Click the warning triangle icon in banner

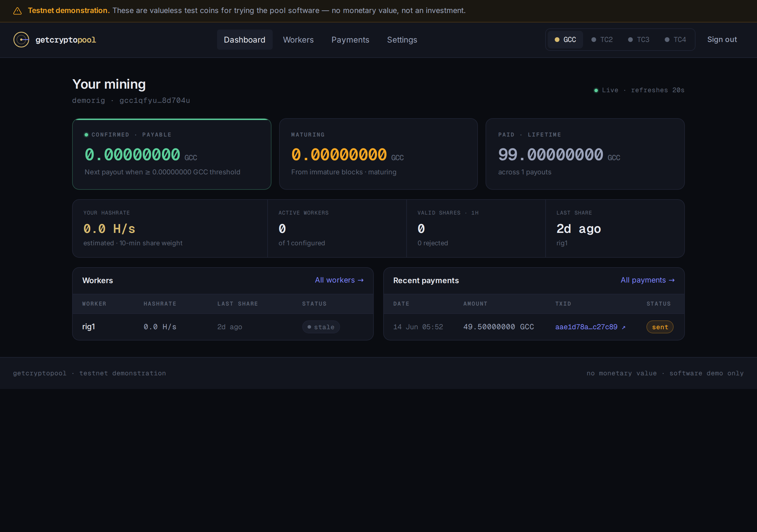click(17, 11)
